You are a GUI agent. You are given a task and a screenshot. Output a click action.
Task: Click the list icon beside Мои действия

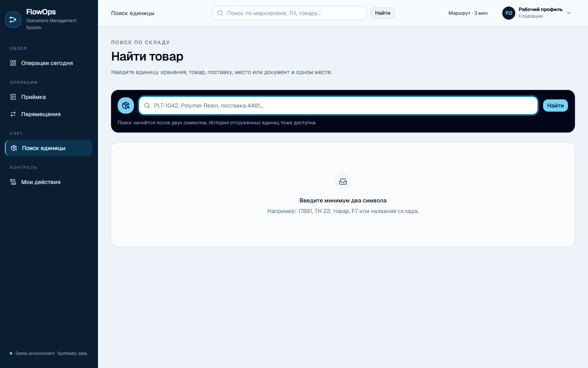(x=13, y=182)
